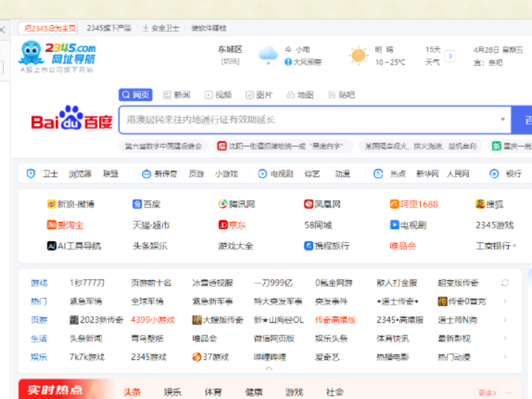This screenshot has width=532, height=399.
Task: Click 安全卫士 download link
Action: point(161,28)
